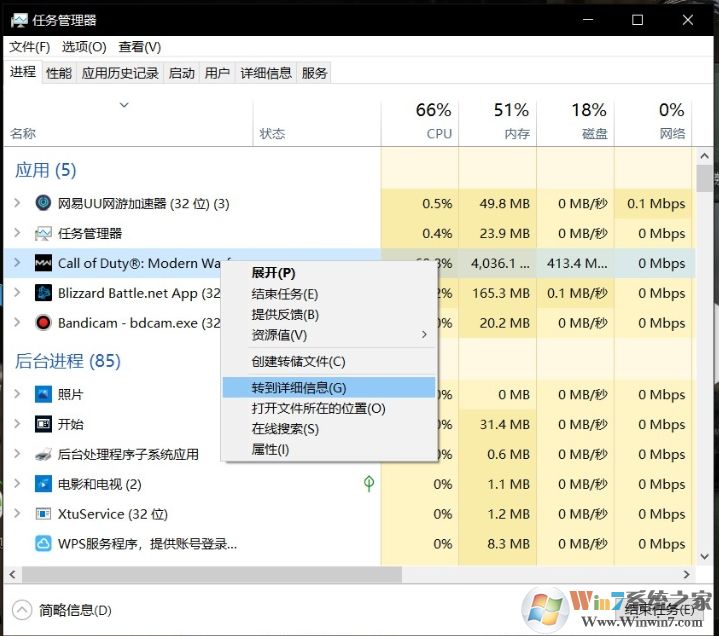Click the Call of Duty process icon
This screenshot has width=719, height=636.
tap(43, 263)
